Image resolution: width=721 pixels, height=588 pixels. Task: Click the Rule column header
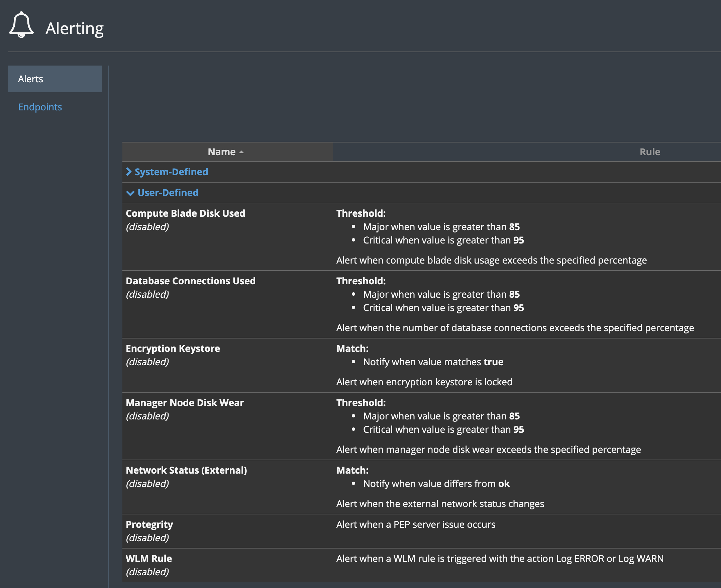tap(649, 152)
